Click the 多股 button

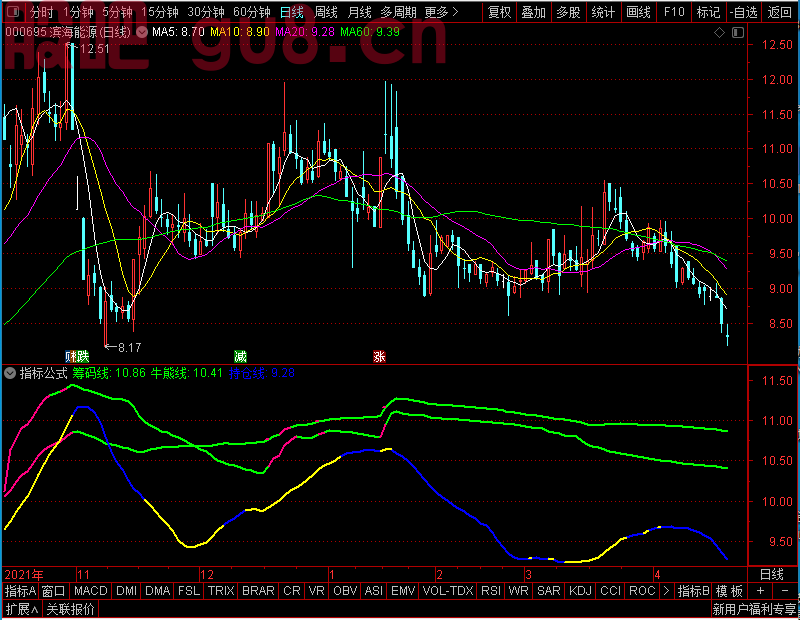568,12
